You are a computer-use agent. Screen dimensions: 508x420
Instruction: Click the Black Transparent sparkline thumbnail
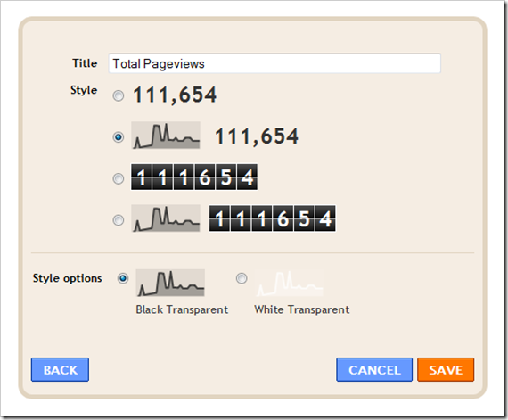point(170,283)
